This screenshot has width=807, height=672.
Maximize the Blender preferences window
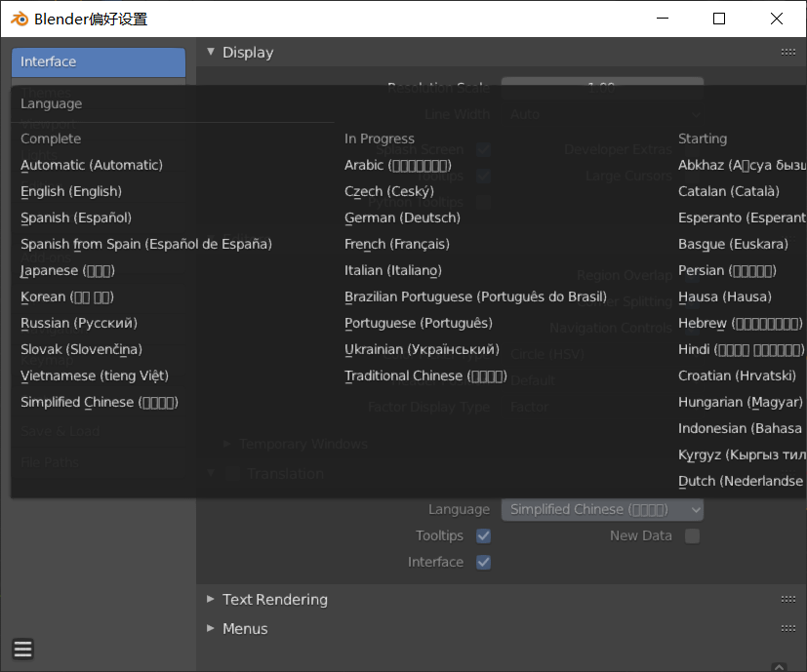(719, 19)
